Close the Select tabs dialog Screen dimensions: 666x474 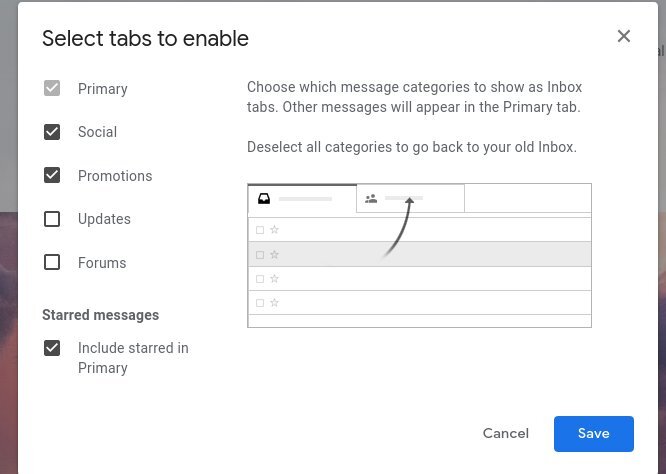coord(624,36)
